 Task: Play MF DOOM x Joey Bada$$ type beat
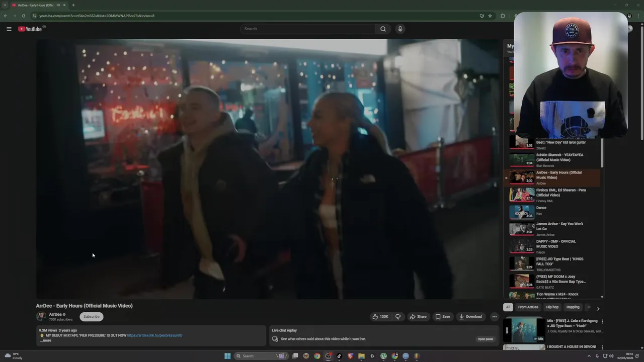(x=552, y=282)
